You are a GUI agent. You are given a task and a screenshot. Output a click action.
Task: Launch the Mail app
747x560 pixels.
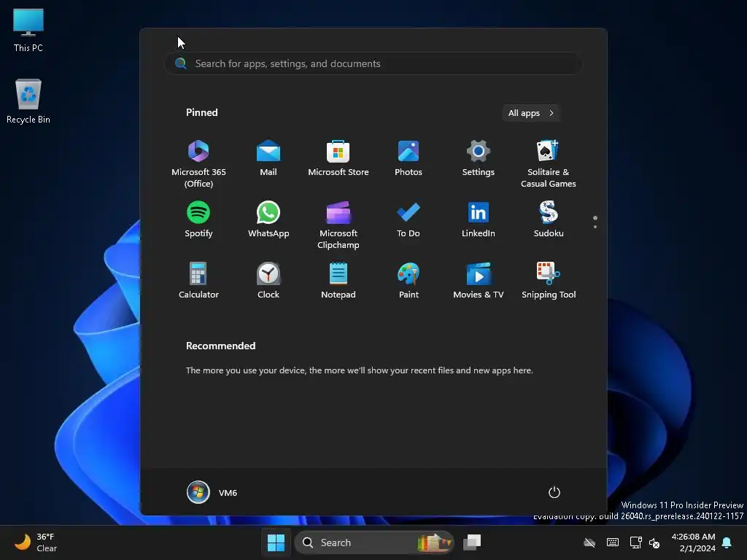(268, 158)
